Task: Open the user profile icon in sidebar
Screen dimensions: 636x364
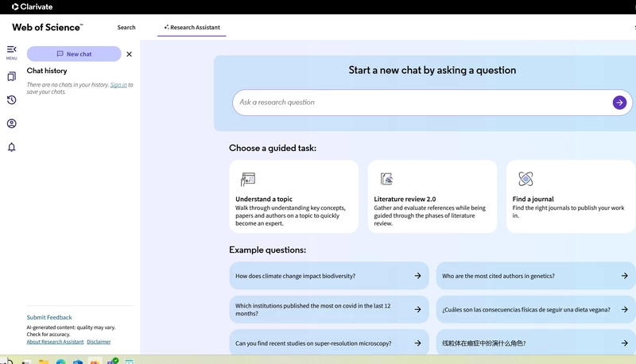Action: tap(11, 123)
